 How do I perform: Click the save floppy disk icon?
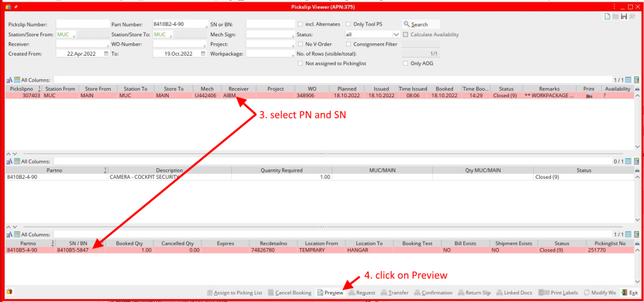(x=624, y=16)
